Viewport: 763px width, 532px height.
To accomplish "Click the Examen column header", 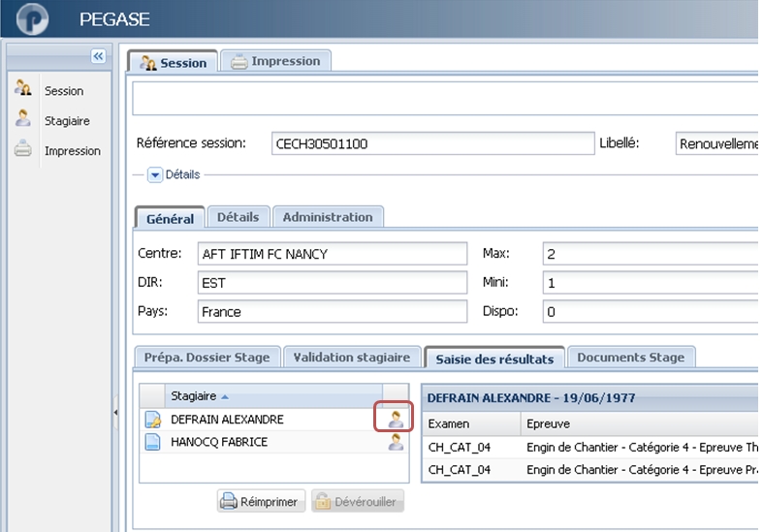I will 471,423.
